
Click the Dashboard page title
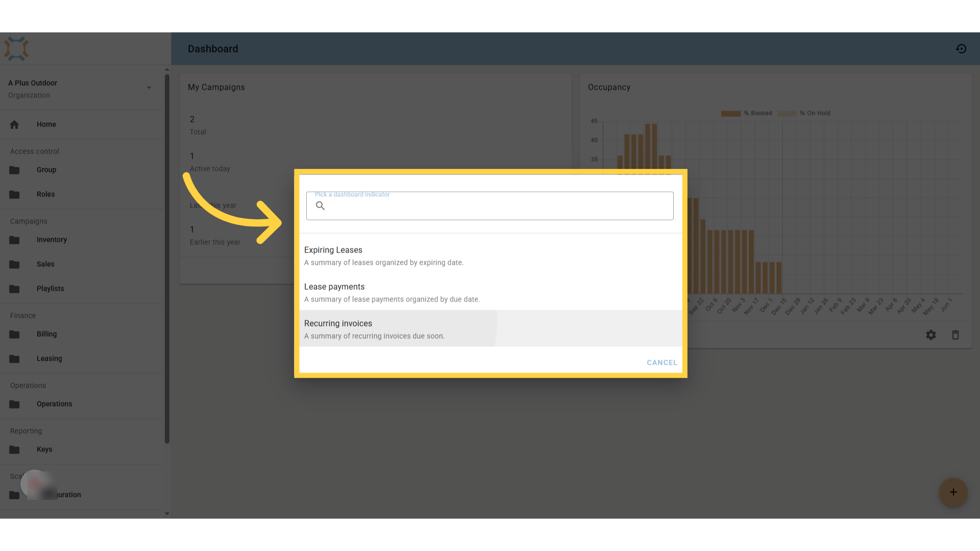pyautogui.click(x=213, y=49)
